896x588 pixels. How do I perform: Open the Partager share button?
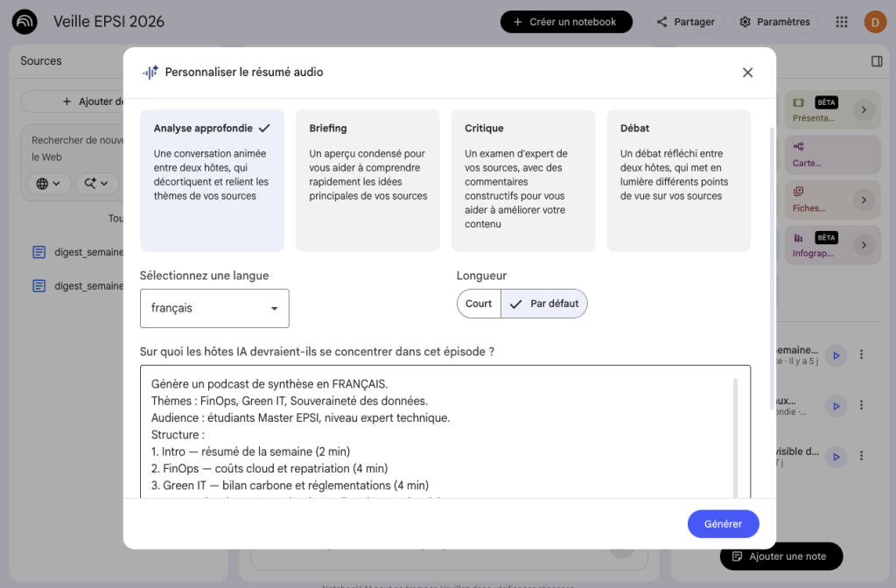tap(686, 22)
